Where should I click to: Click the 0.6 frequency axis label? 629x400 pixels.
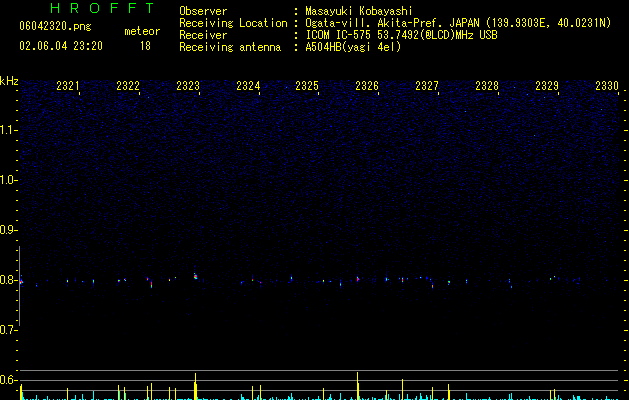(x=8, y=380)
